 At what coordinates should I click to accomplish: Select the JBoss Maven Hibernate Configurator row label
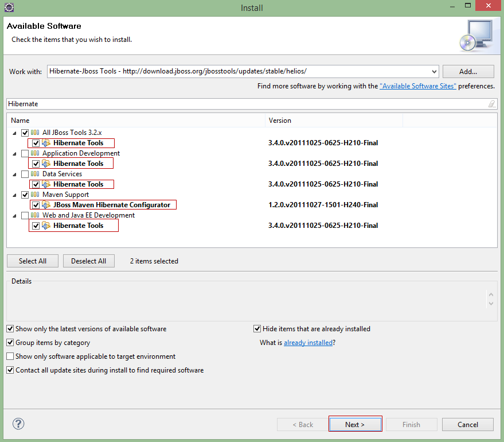pyautogui.click(x=112, y=205)
